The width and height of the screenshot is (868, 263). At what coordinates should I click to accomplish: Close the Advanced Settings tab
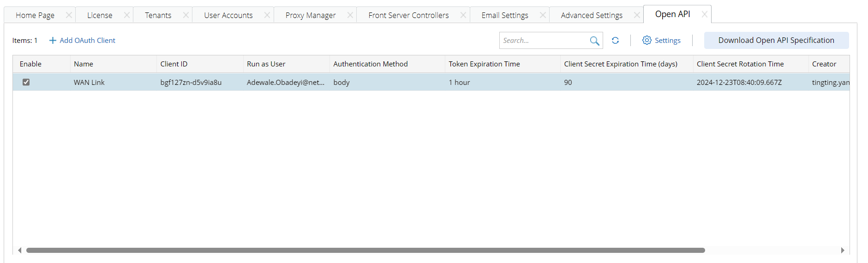coord(637,15)
